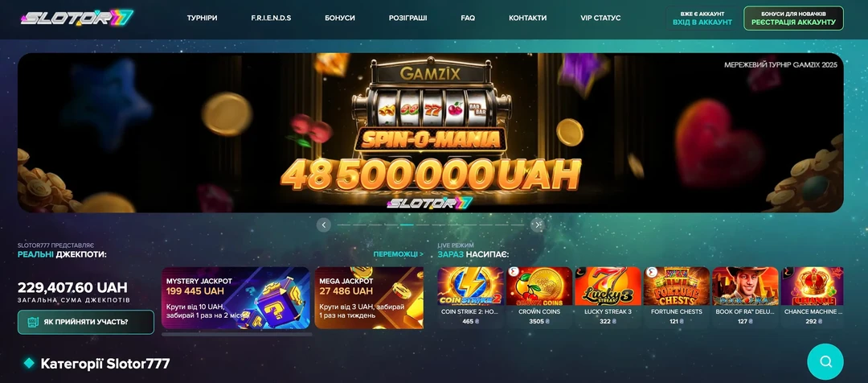Screen dimensions: 868x383
Task: Click the Slotor777 logo in header
Action: click(x=77, y=18)
